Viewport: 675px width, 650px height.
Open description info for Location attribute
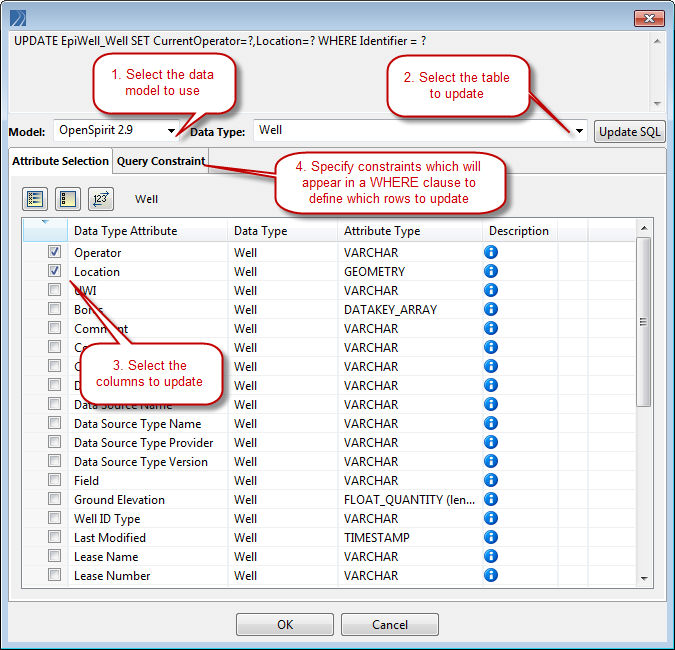tap(491, 271)
